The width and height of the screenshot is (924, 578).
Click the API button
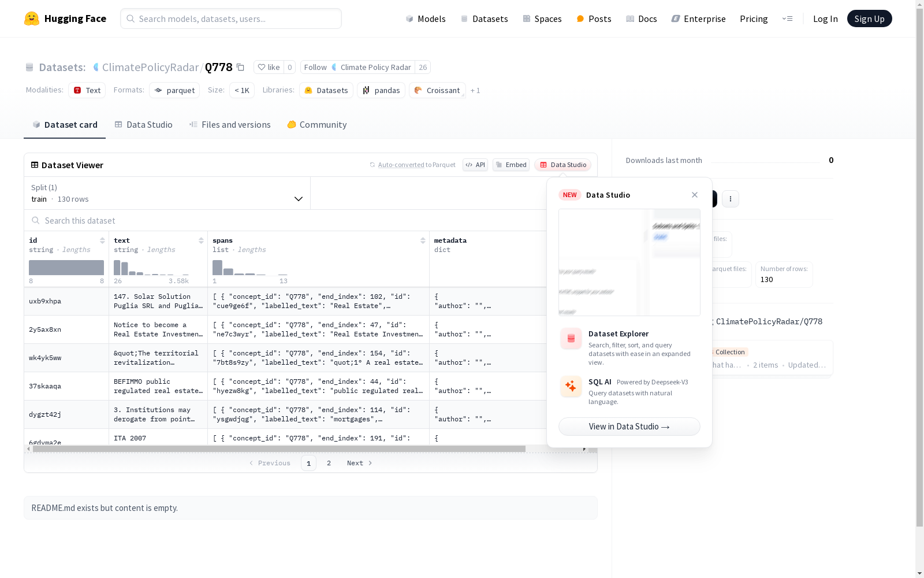475,165
